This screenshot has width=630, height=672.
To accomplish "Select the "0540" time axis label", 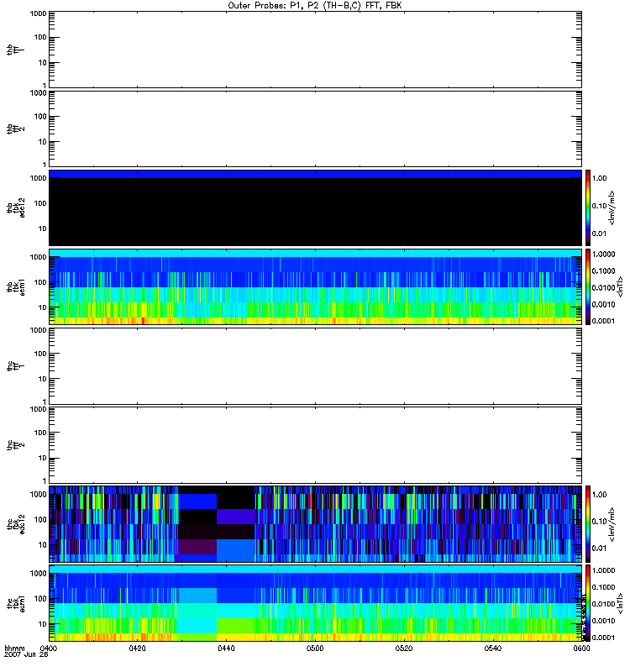I will click(x=493, y=648).
